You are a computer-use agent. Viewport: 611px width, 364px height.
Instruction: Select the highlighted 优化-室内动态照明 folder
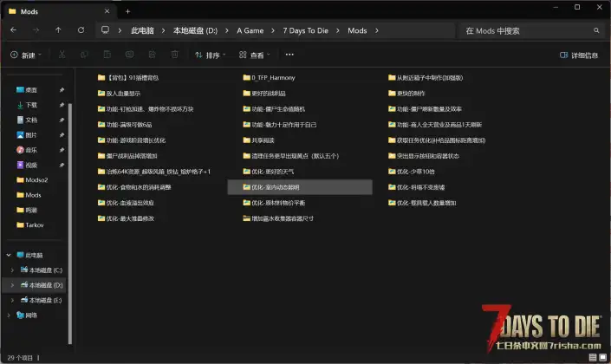tap(300, 187)
